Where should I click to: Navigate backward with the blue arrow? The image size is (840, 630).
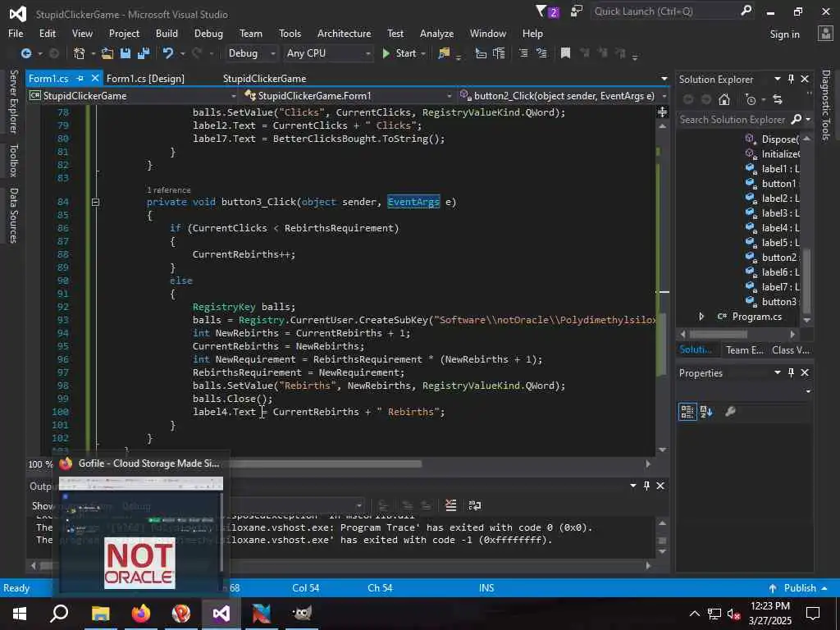25,53
